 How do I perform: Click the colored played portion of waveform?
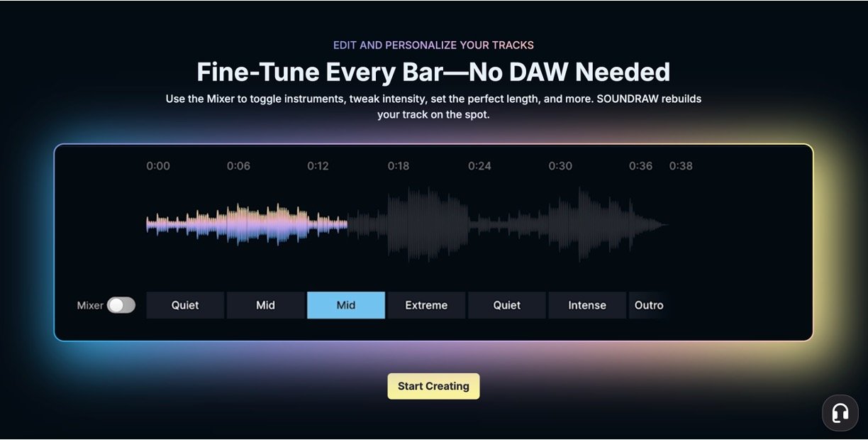click(x=248, y=224)
